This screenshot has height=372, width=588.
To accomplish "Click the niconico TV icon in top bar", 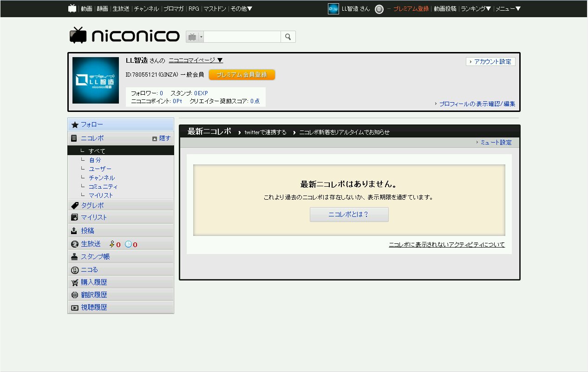I will 72,8.
